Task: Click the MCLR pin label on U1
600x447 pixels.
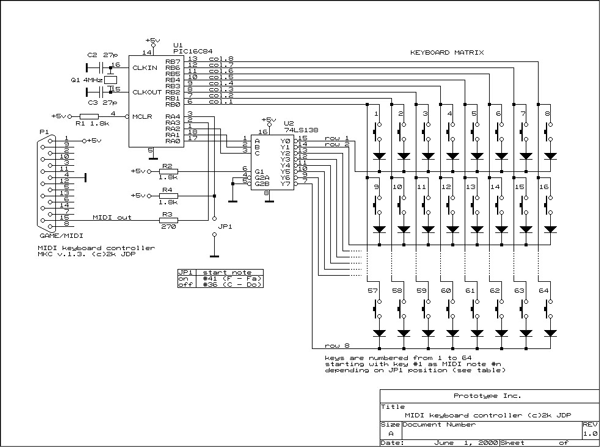Action: (x=142, y=116)
